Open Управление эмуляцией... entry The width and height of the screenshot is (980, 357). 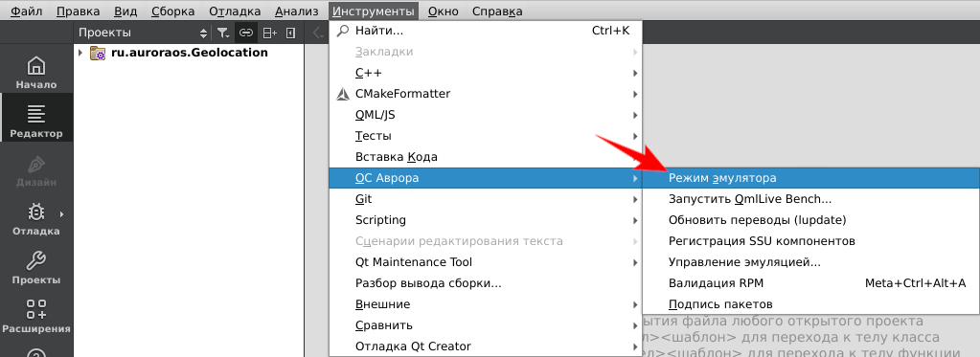point(810,262)
